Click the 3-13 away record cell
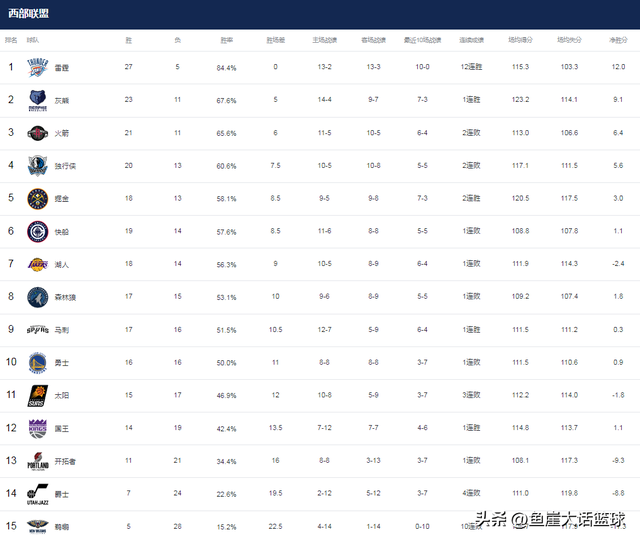640x542 pixels. coord(373,460)
